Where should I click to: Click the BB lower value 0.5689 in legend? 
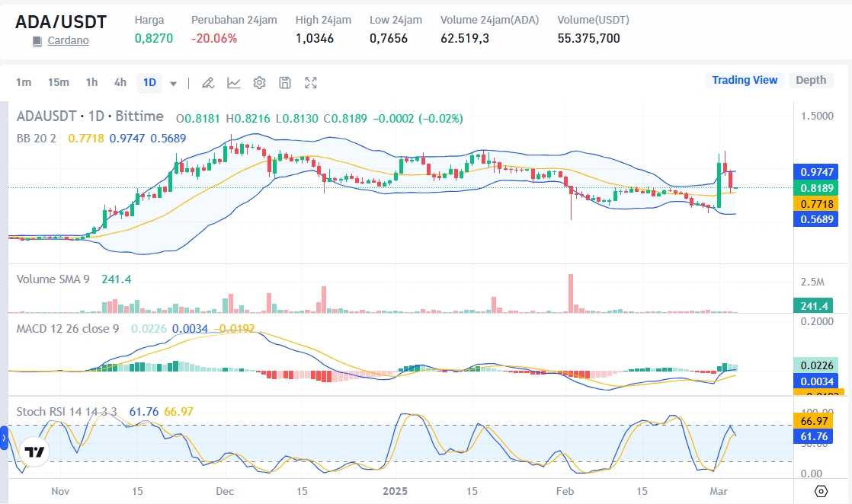tap(168, 139)
